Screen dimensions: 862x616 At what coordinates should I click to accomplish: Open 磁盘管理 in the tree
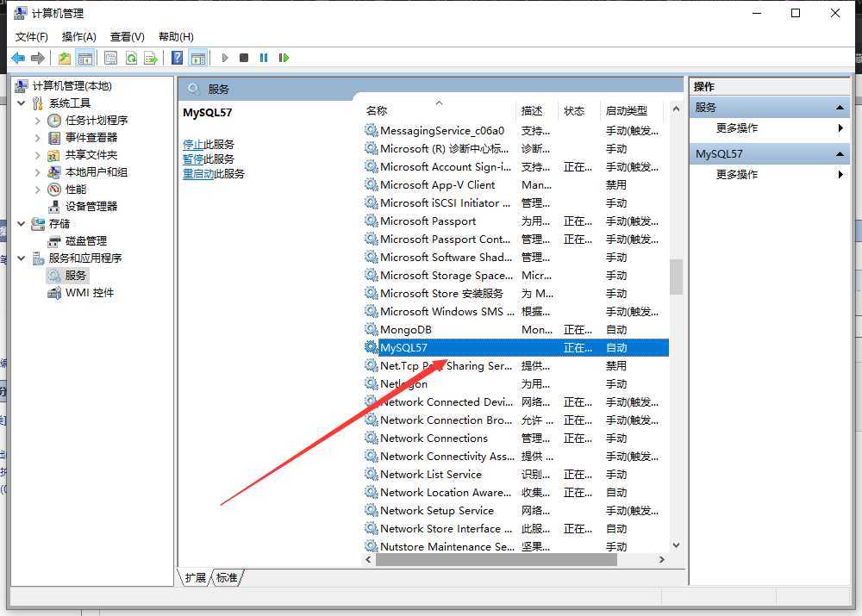86,240
